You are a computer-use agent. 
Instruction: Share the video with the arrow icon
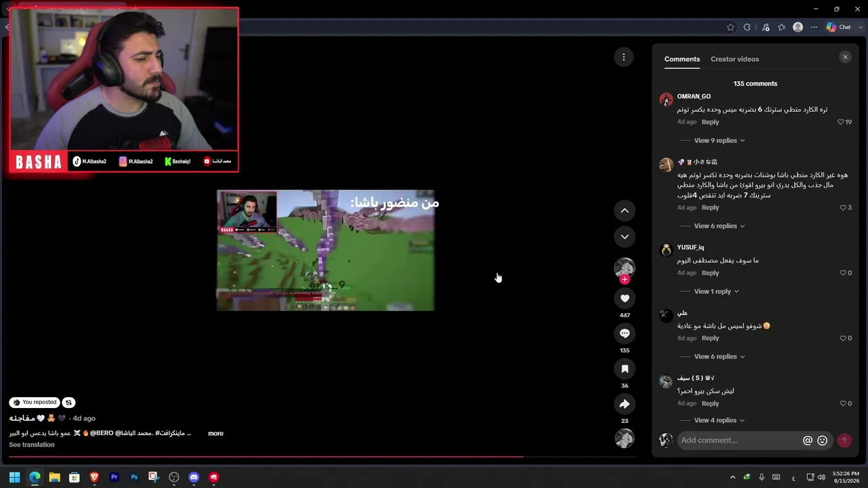coord(625,404)
